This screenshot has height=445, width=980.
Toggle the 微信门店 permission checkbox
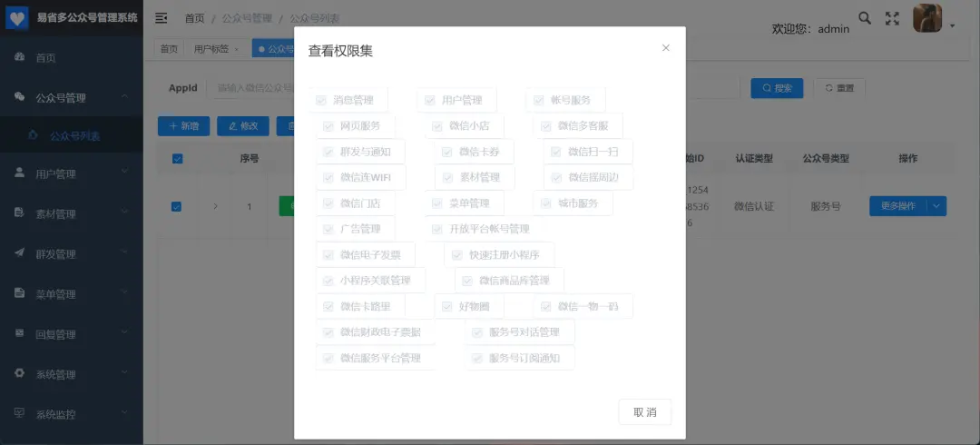[x=328, y=203]
